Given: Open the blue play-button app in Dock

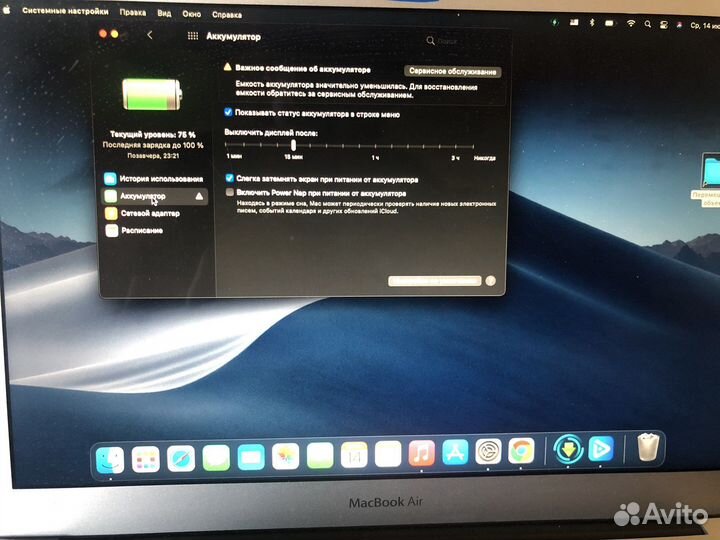Looking at the screenshot, I should [601, 448].
